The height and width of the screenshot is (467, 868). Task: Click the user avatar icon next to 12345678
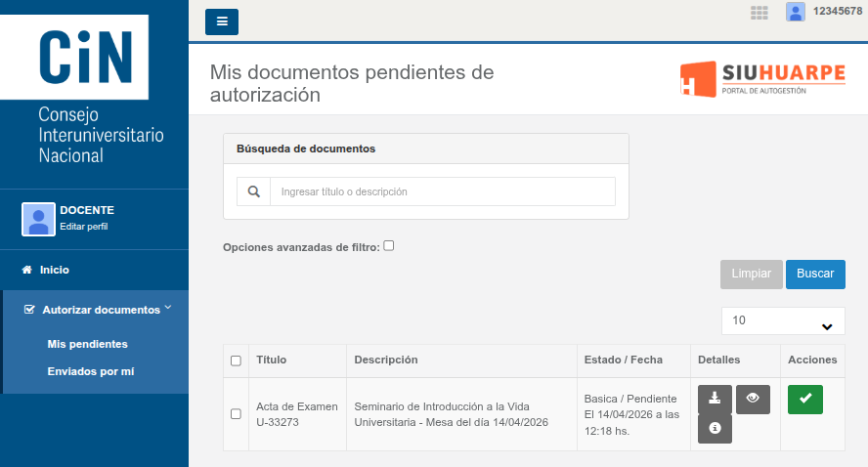(796, 12)
